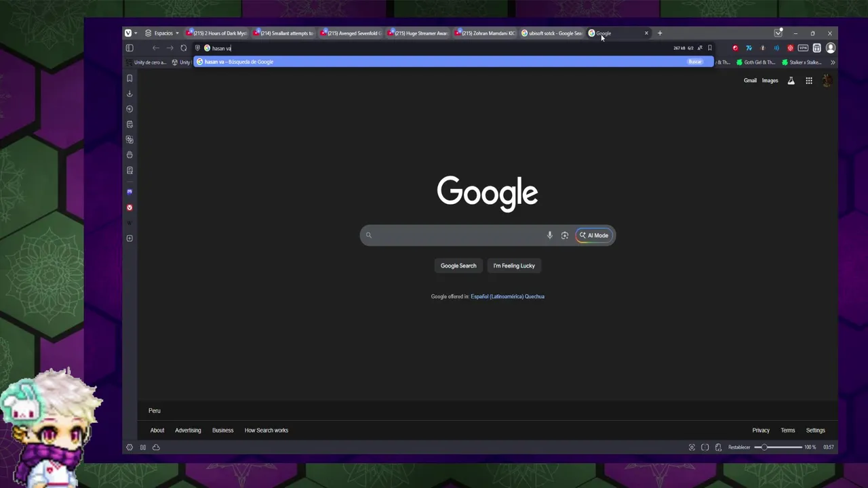868x488 pixels.
Task: Add a web panel with plus icon
Action: 130,238
